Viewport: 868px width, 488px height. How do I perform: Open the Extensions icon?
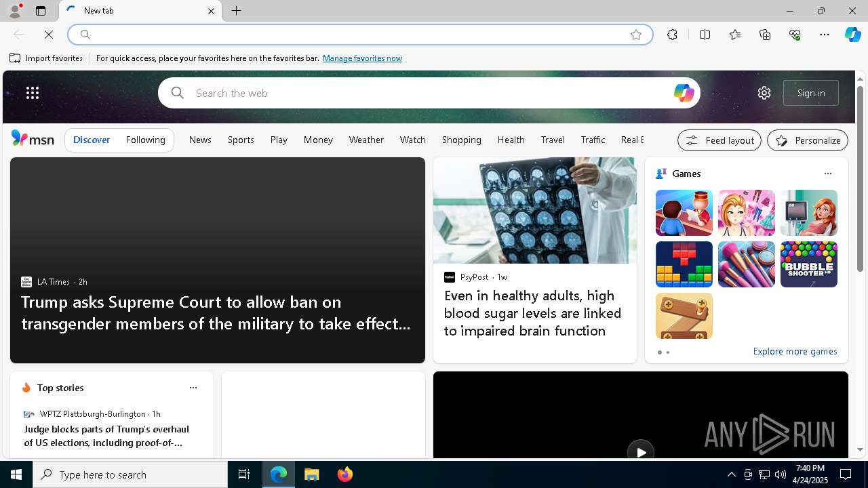(672, 35)
